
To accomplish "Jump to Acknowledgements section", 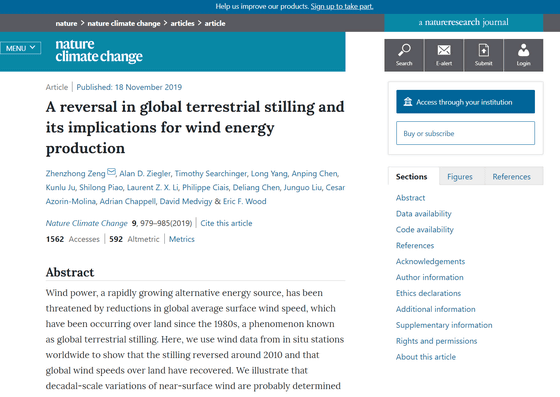I will (430, 262).
